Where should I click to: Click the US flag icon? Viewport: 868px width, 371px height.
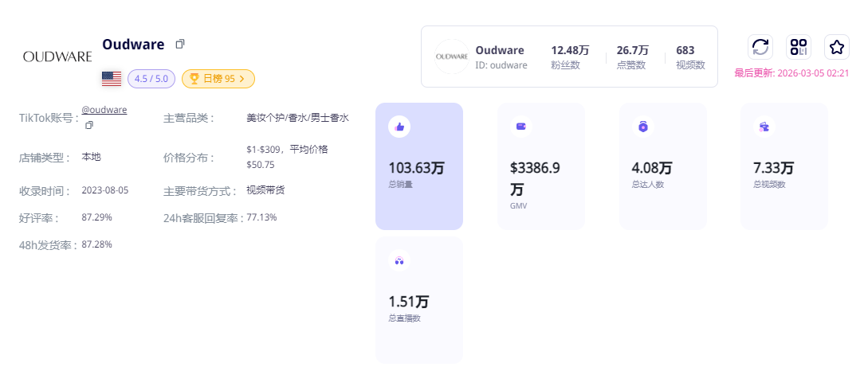click(112, 79)
